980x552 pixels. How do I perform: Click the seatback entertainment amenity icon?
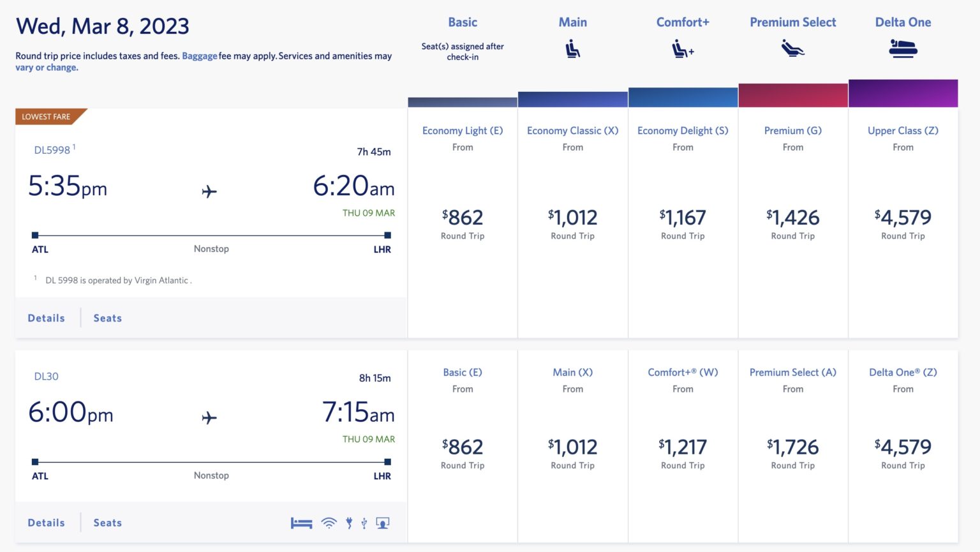click(382, 522)
